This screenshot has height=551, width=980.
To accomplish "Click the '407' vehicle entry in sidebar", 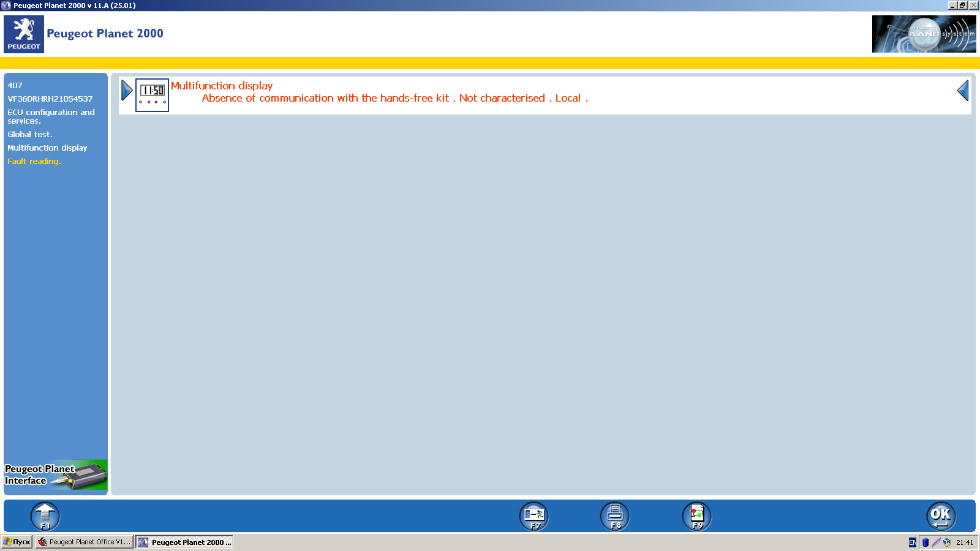I will click(x=15, y=86).
